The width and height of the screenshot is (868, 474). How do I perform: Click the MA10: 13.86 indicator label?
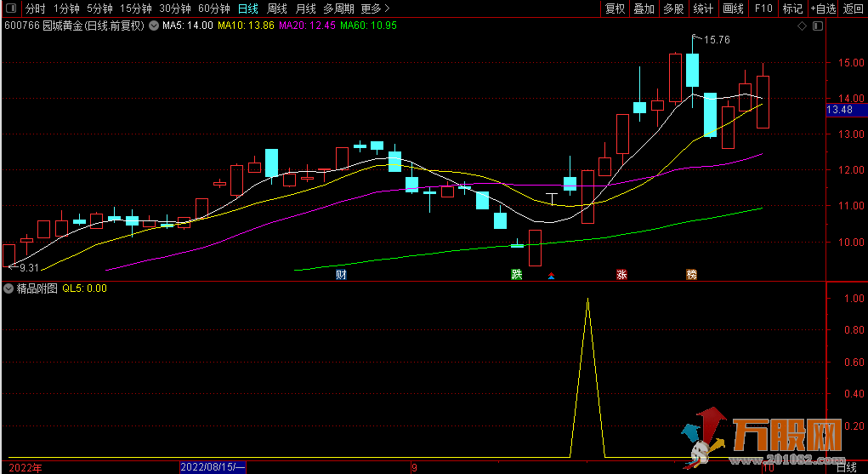pos(246,26)
